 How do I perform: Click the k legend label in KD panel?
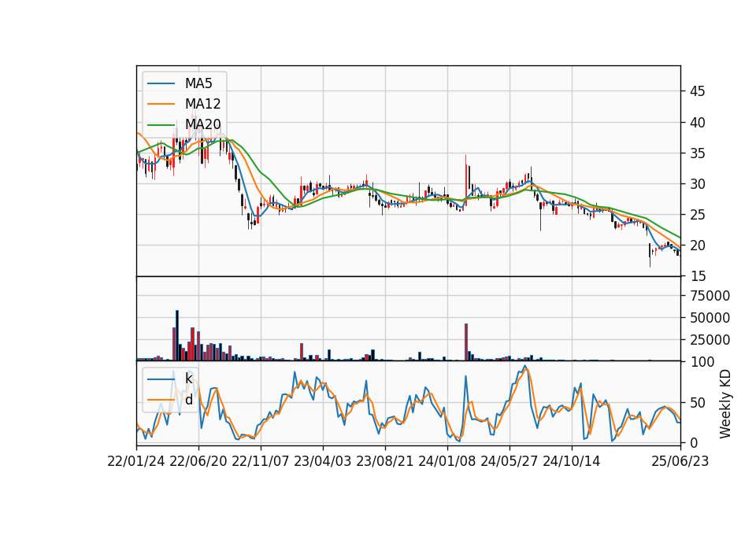[x=188, y=379]
